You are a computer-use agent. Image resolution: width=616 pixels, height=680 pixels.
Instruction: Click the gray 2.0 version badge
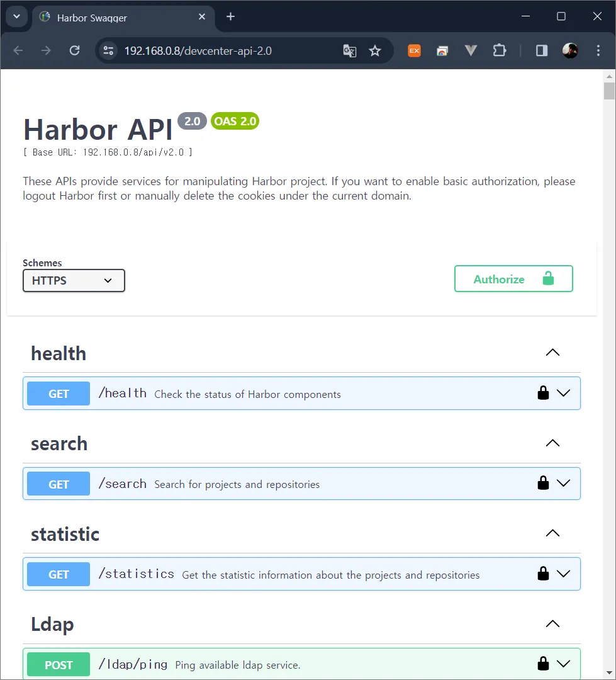[192, 121]
